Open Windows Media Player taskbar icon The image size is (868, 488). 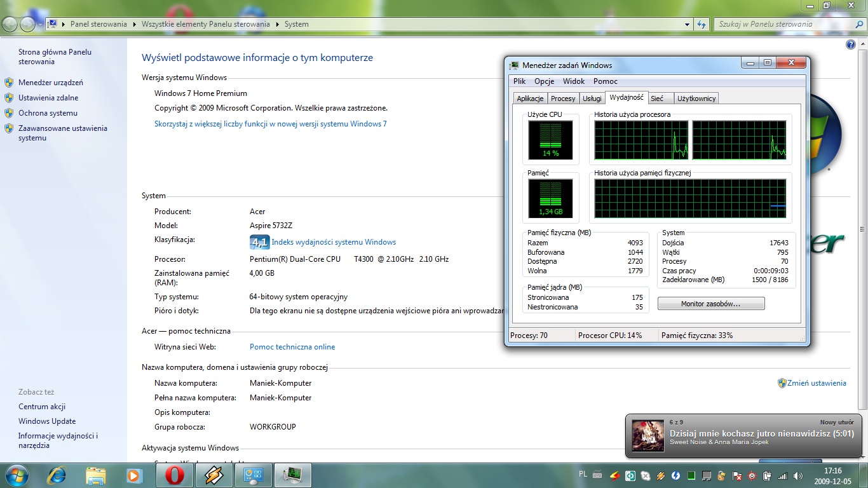click(134, 475)
